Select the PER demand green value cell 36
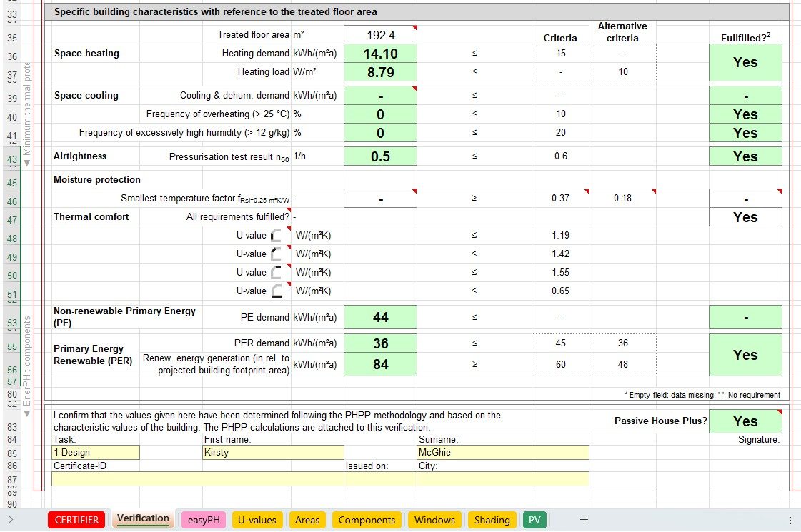 tap(381, 343)
